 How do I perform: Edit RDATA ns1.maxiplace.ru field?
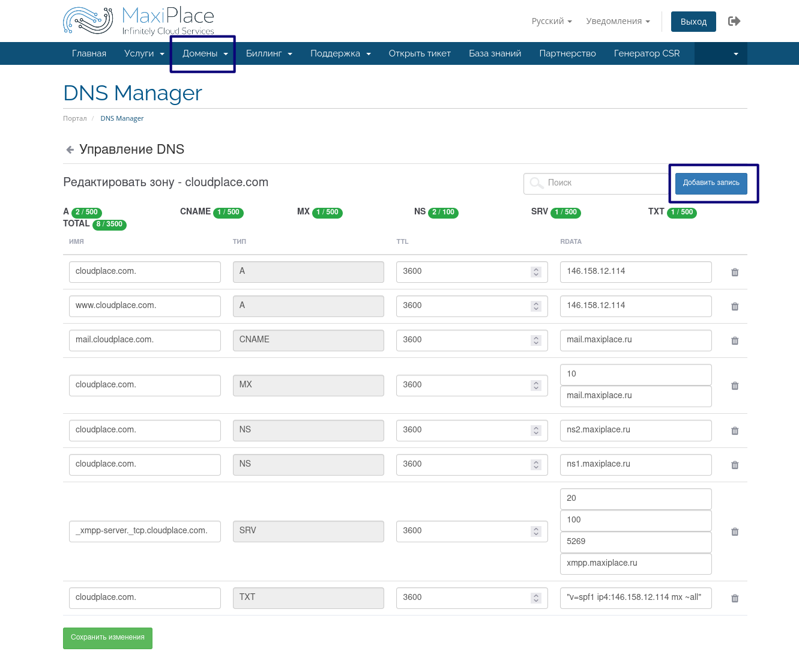tap(636, 465)
